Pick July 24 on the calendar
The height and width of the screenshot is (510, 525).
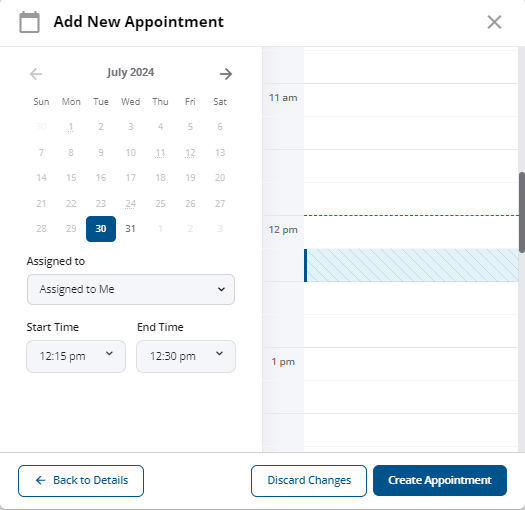tap(131, 203)
